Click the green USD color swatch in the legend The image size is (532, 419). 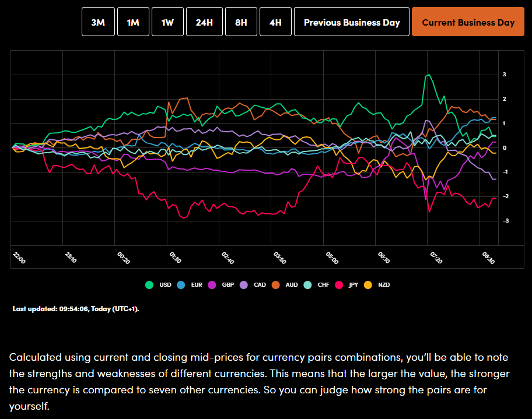(149, 284)
